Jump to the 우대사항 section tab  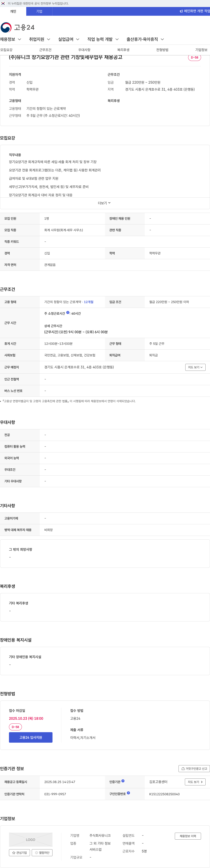(x=84, y=50)
